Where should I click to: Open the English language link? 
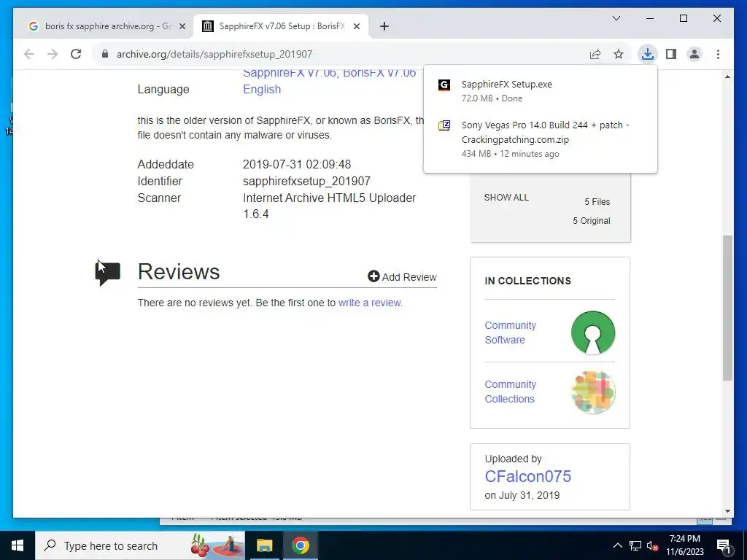click(x=262, y=90)
